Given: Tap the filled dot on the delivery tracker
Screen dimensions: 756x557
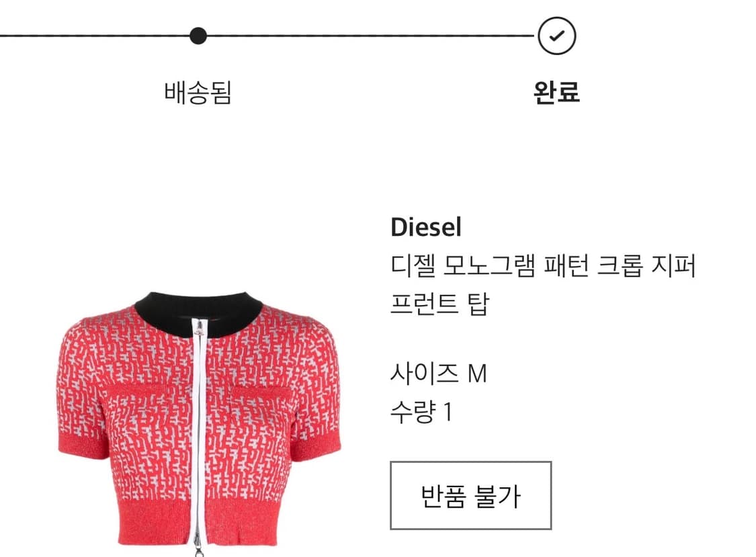Looking at the screenshot, I should pyautogui.click(x=197, y=36).
